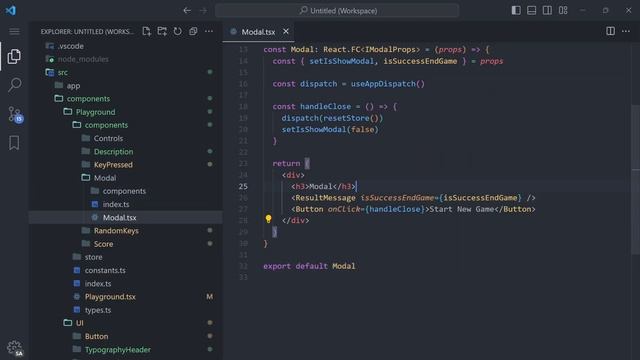Expand the KeyPressed folder
This screenshot has width=640, height=360.
coord(113,165)
